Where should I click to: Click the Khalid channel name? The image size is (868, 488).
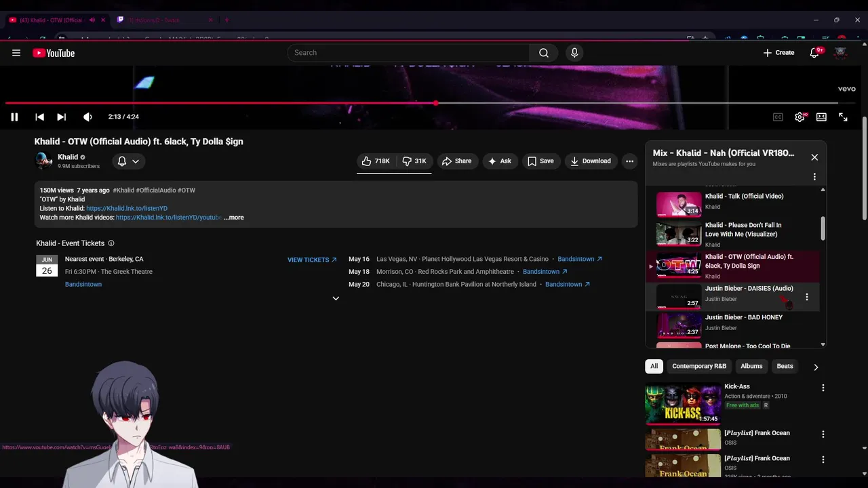[x=68, y=157]
